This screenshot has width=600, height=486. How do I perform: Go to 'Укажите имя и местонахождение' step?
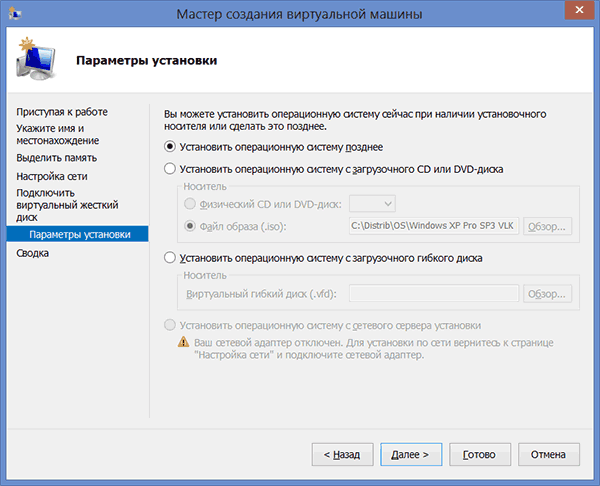[57, 134]
